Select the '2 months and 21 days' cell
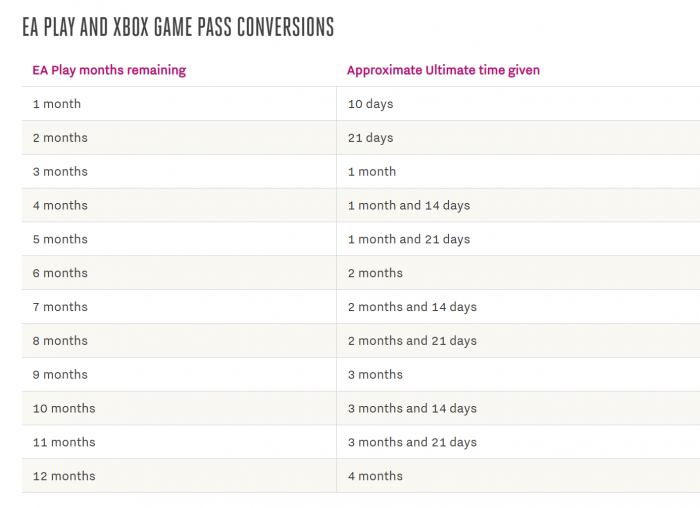700x508 pixels. (412, 341)
